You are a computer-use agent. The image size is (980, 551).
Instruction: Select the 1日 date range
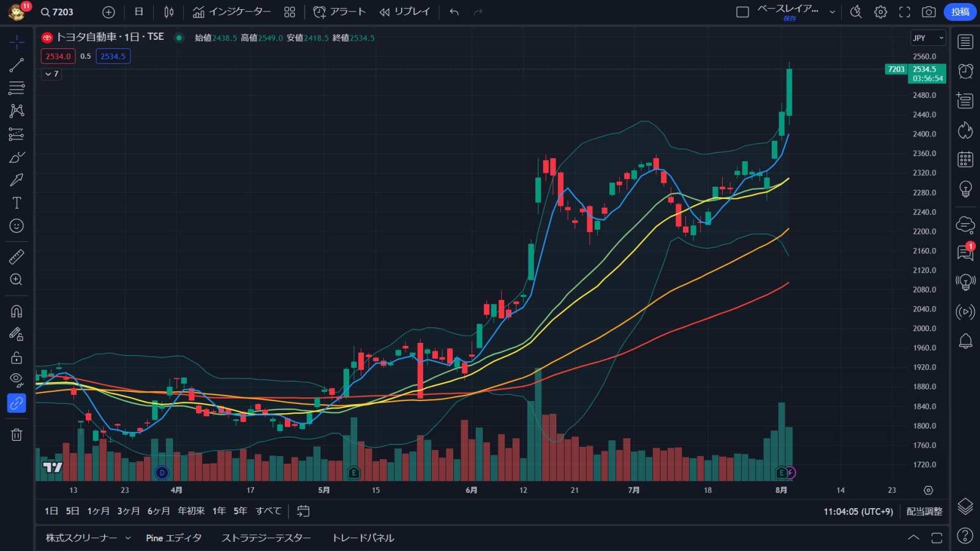click(x=51, y=511)
